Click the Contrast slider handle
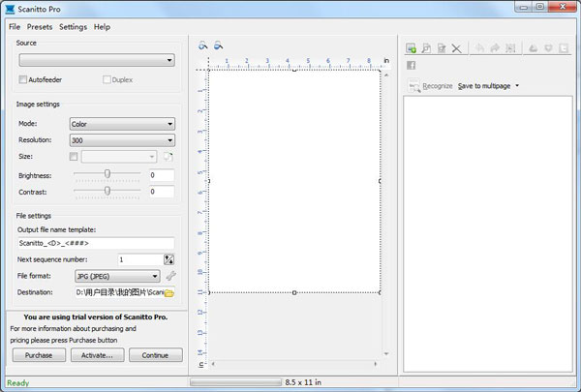581x392 pixels. point(107,191)
